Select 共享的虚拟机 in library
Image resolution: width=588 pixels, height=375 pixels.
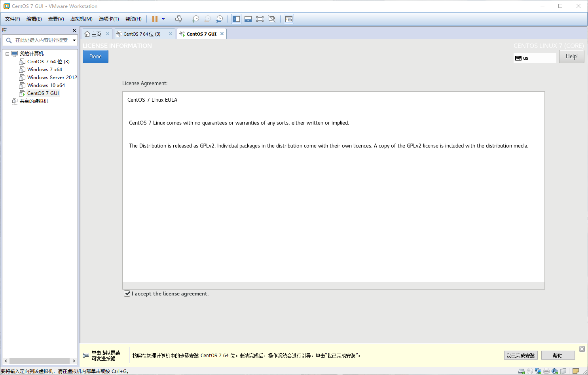(x=34, y=101)
